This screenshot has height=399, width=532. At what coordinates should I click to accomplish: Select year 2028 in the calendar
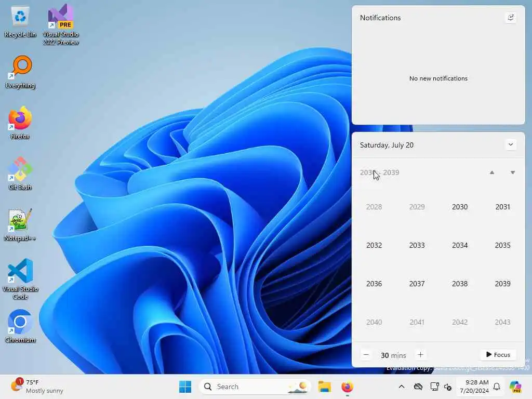click(x=374, y=207)
